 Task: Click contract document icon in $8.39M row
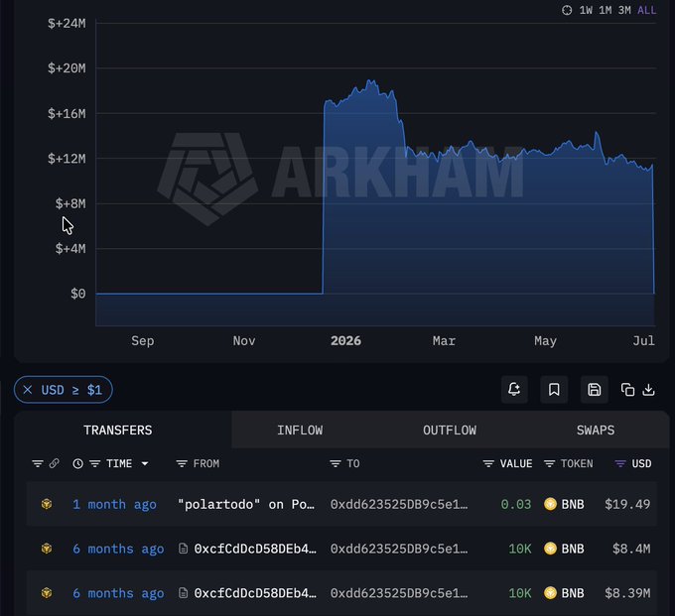coord(183,593)
